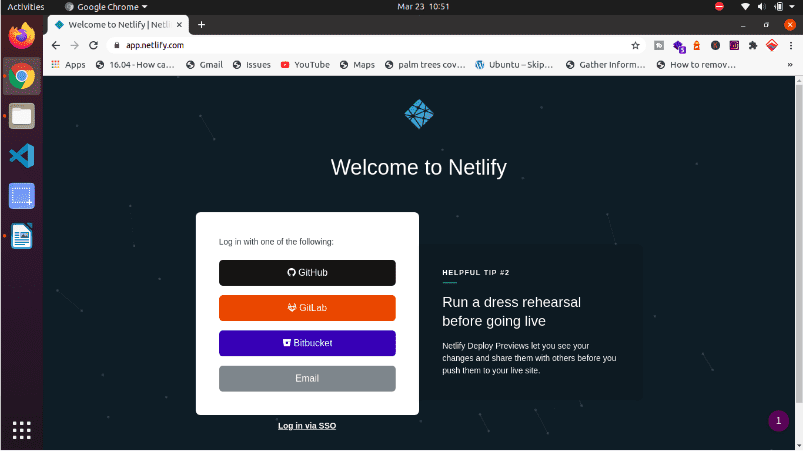Open the Files manager from the dock
Viewport: 803px width, 455px height.
click(x=21, y=116)
